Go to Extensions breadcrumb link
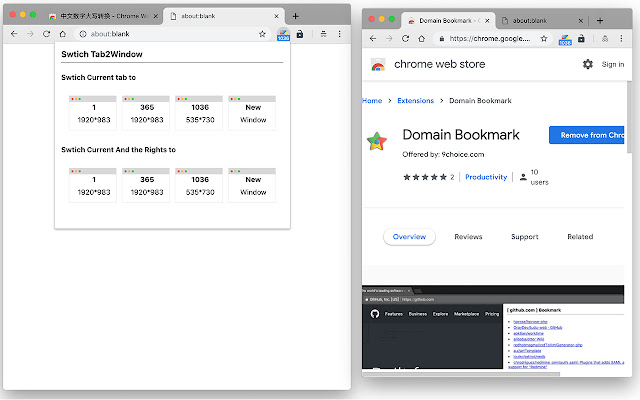This screenshot has height=400, width=640. pyautogui.click(x=416, y=101)
